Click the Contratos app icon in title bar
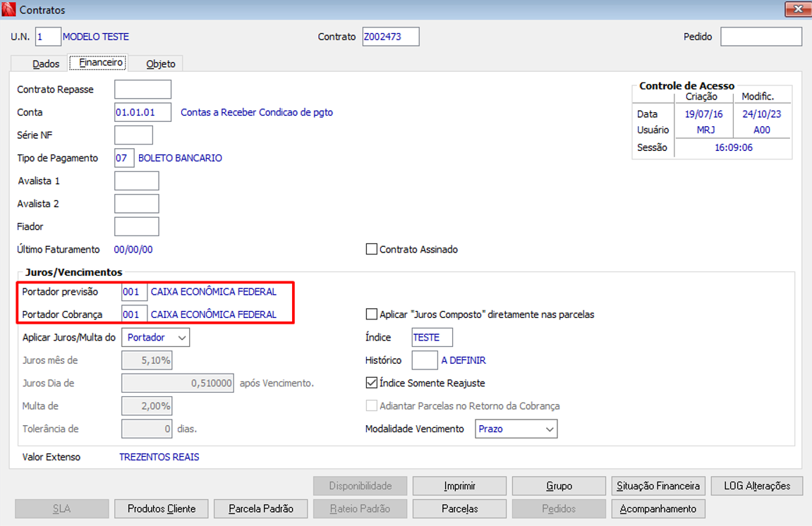The width and height of the screenshot is (812, 526). (x=8, y=8)
